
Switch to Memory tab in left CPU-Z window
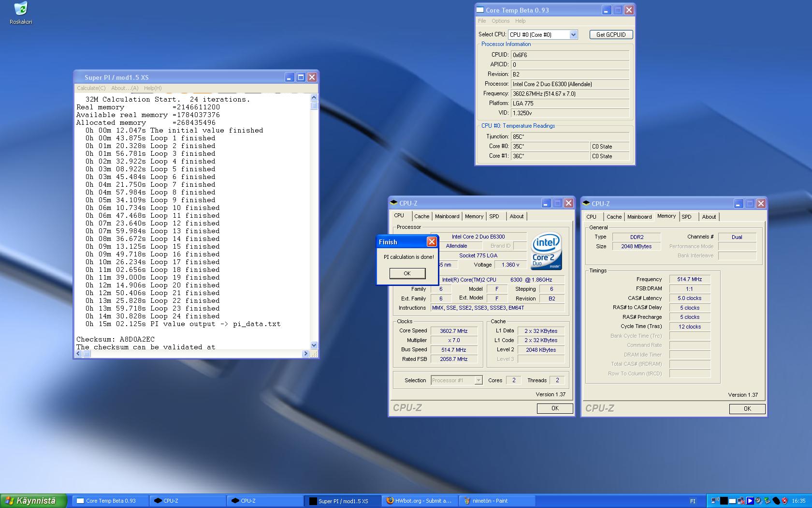(474, 216)
